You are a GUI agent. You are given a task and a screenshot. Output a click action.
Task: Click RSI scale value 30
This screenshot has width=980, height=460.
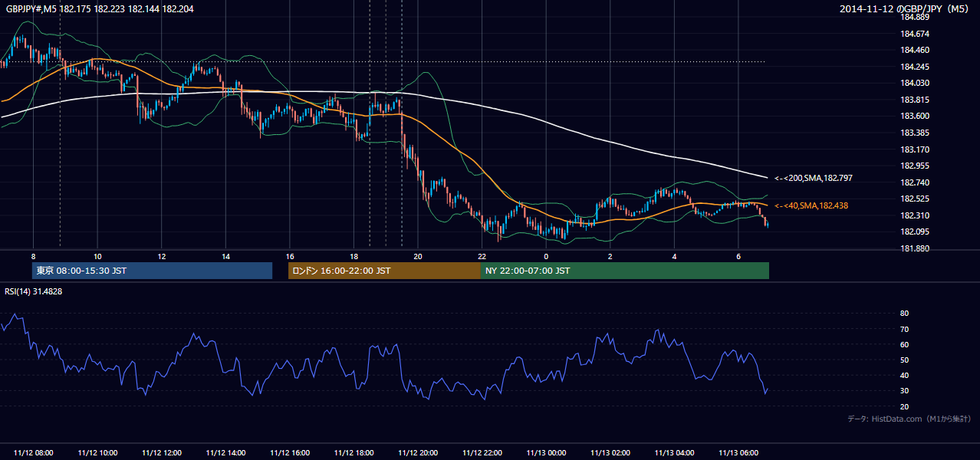[x=905, y=391]
